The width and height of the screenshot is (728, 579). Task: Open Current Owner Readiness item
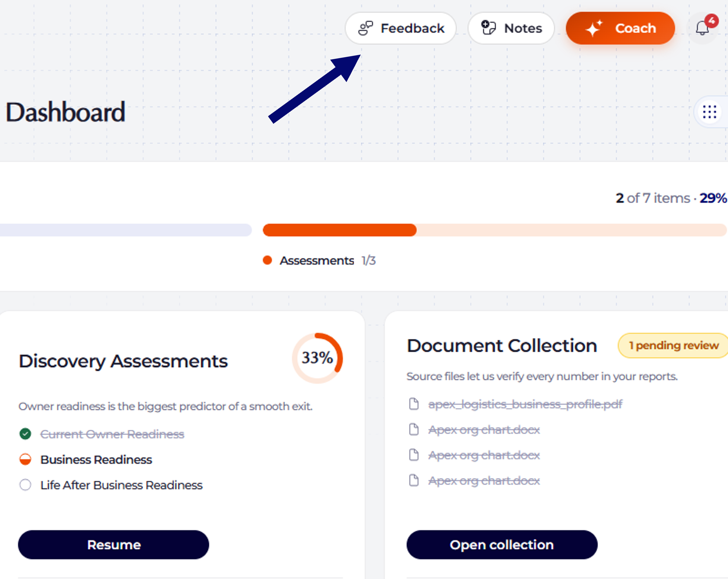tap(112, 434)
